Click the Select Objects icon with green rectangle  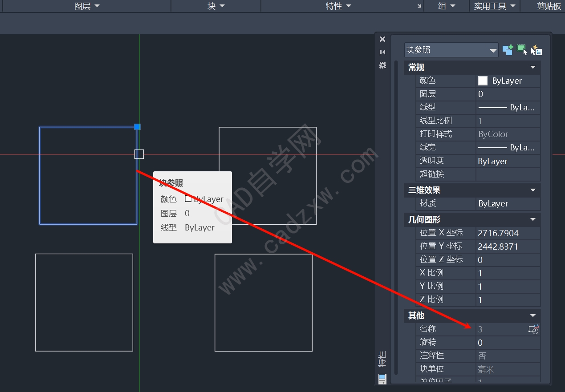coord(522,50)
